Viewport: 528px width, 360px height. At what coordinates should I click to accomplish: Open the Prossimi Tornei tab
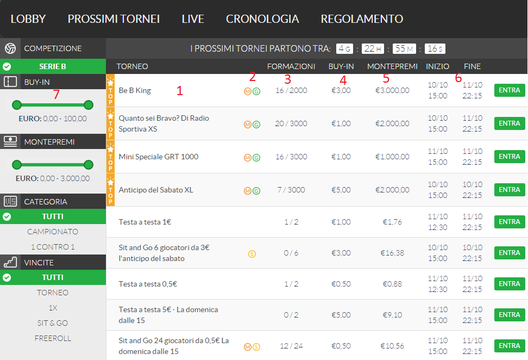tap(114, 19)
